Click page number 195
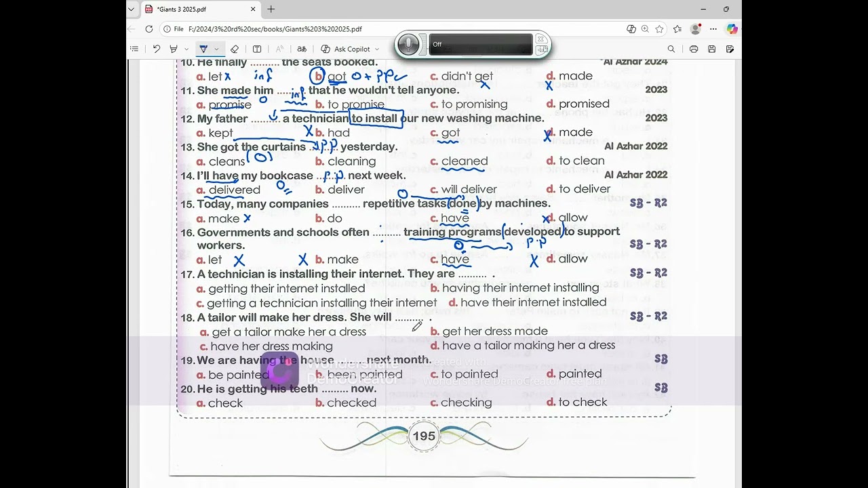The width and height of the screenshot is (868, 488). pyautogui.click(x=424, y=436)
